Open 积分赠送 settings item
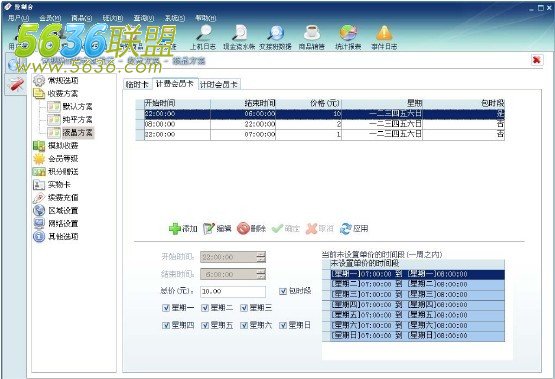The width and height of the screenshot is (555, 379). point(56,172)
